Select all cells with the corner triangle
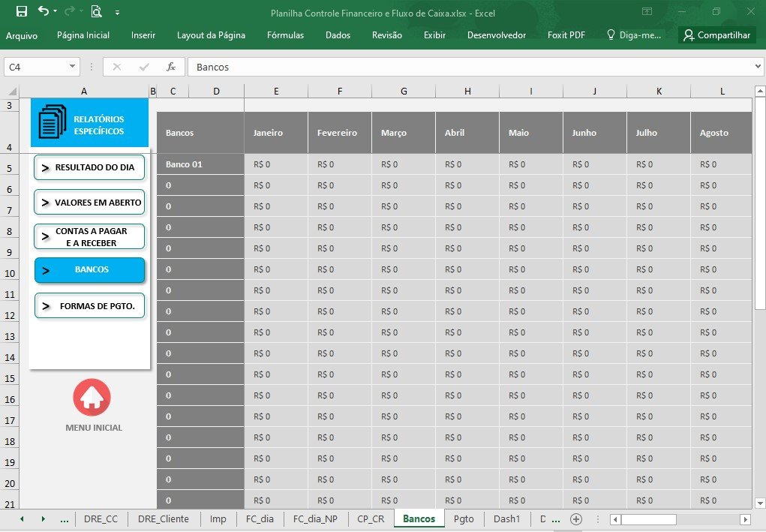The height and width of the screenshot is (532, 766). coord(12,92)
